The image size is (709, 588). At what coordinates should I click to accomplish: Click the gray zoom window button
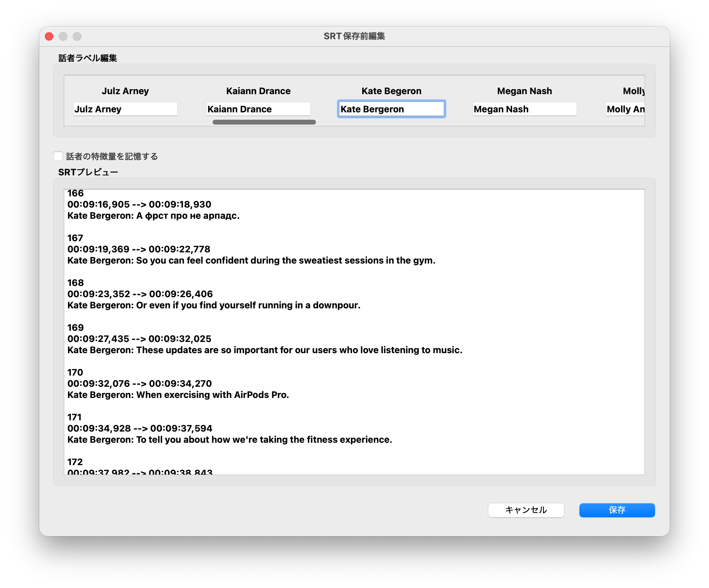pos(77,36)
